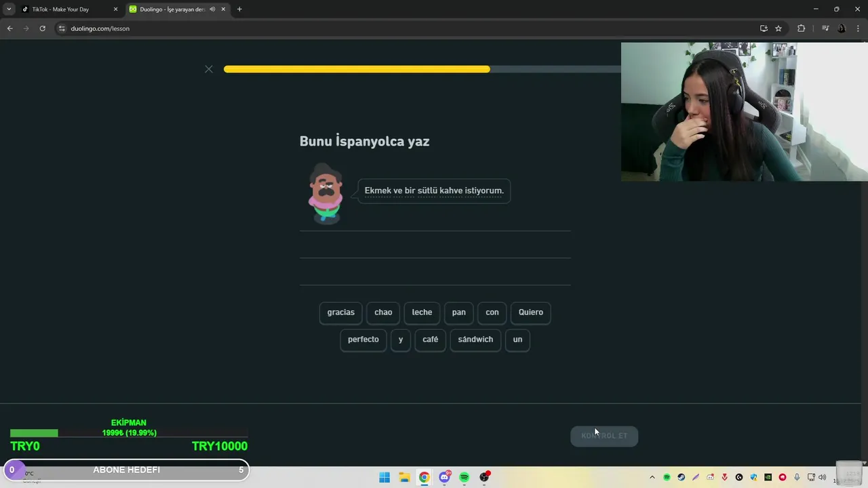Click the purple feather tray icon
Image resolution: width=868 pixels, height=488 pixels.
pos(696,477)
